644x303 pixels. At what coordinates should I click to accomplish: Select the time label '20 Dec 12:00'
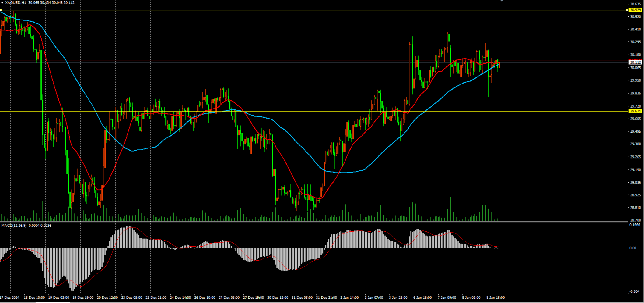click(x=107, y=298)
